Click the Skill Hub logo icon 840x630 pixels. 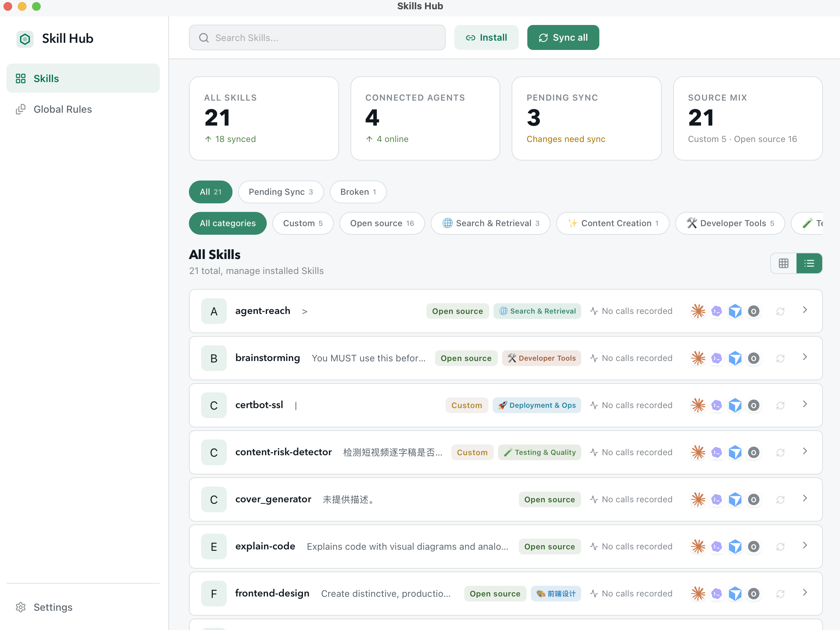point(25,39)
